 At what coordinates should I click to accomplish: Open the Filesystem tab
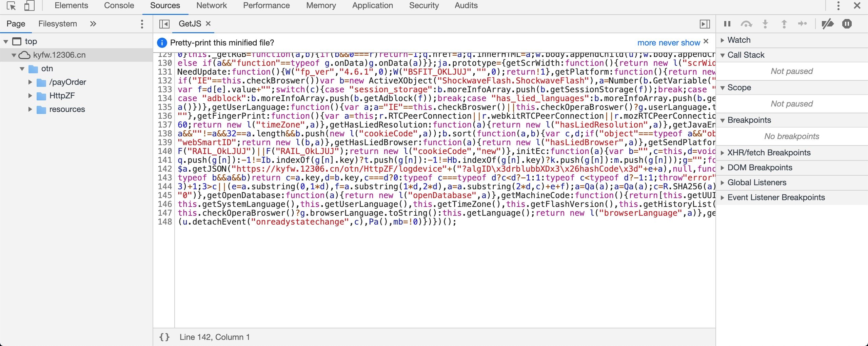point(57,23)
